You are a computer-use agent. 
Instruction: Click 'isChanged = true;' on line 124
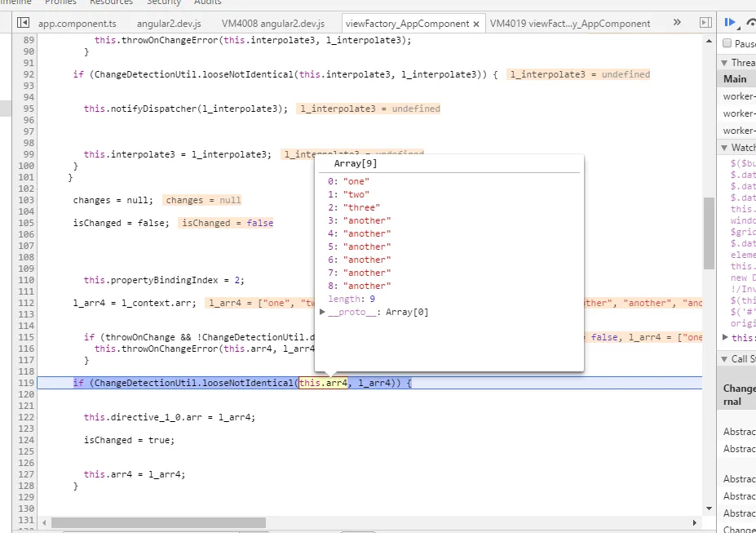(x=129, y=440)
